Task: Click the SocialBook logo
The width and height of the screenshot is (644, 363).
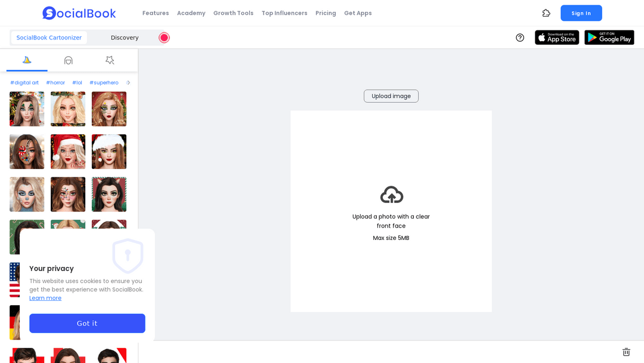Action: click(79, 13)
